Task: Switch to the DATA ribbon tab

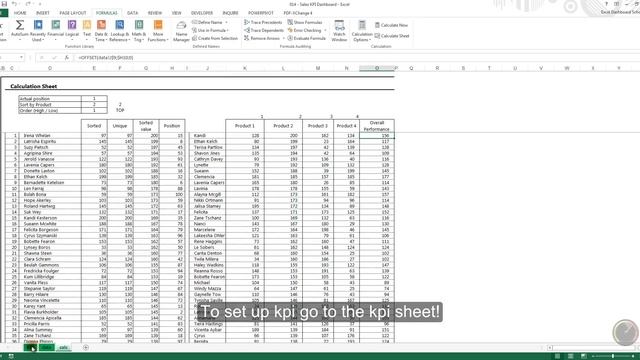Action: coord(132,13)
